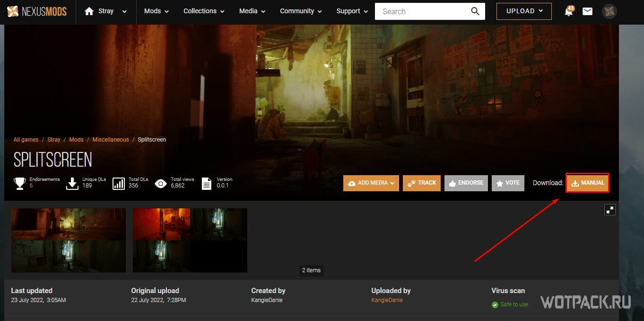This screenshot has width=644, height=321.
Task: Click the Nexus Mods logo
Action: tap(37, 11)
